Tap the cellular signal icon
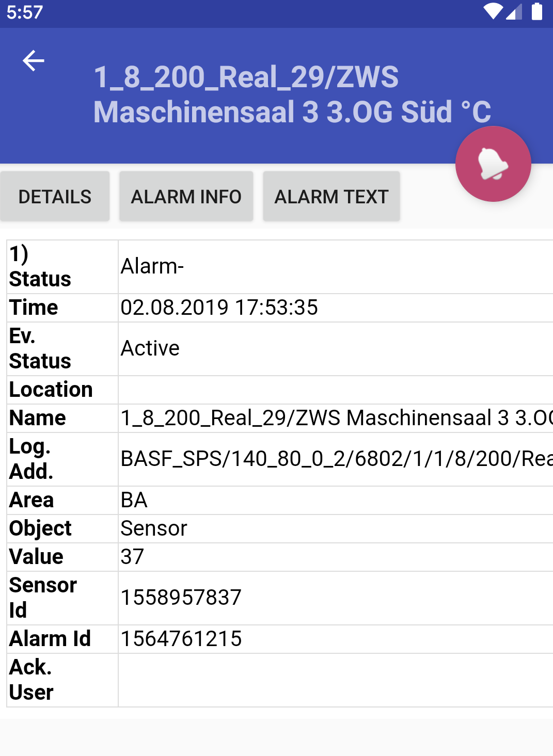The height and width of the screenshot is (756, 553). pos(514,11)
